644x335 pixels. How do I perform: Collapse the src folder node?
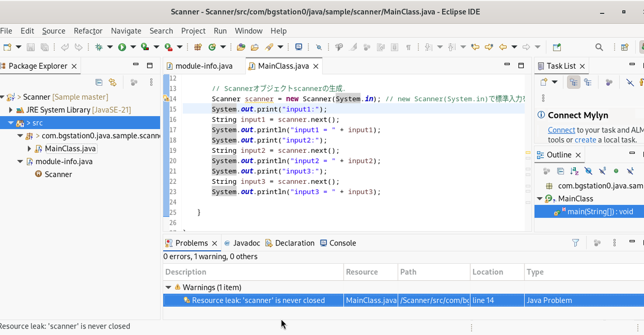11,123
